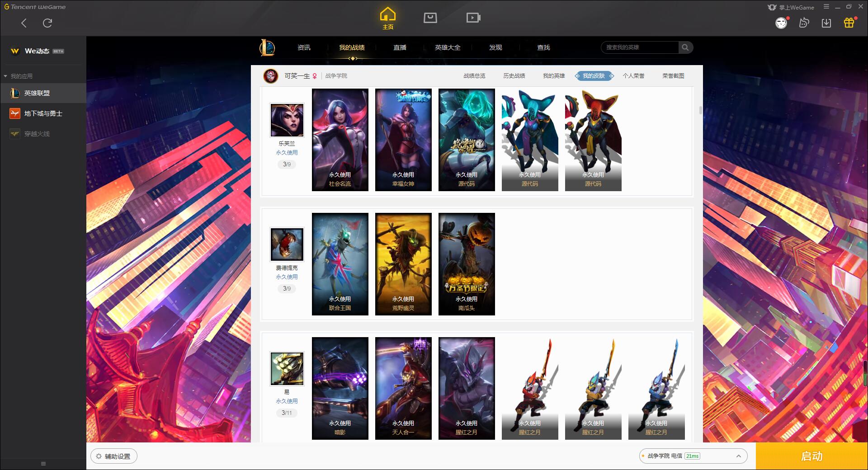Click the 启动 launch button
Screen dimensions: 868x470
click(812, 456)
